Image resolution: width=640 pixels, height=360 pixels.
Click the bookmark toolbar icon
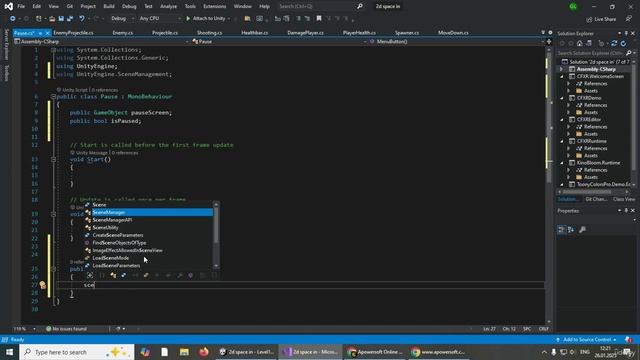pyautogui.click(x=319, y=18)
